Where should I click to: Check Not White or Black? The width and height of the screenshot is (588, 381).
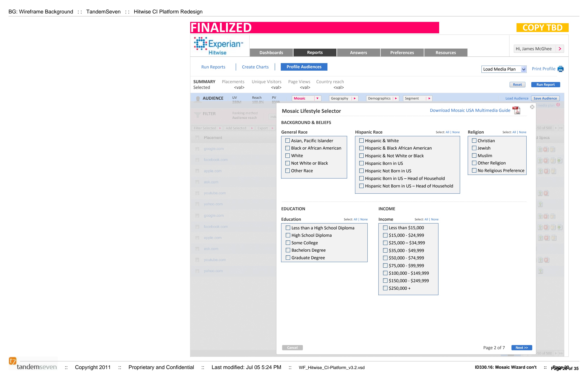click(288, 163)
